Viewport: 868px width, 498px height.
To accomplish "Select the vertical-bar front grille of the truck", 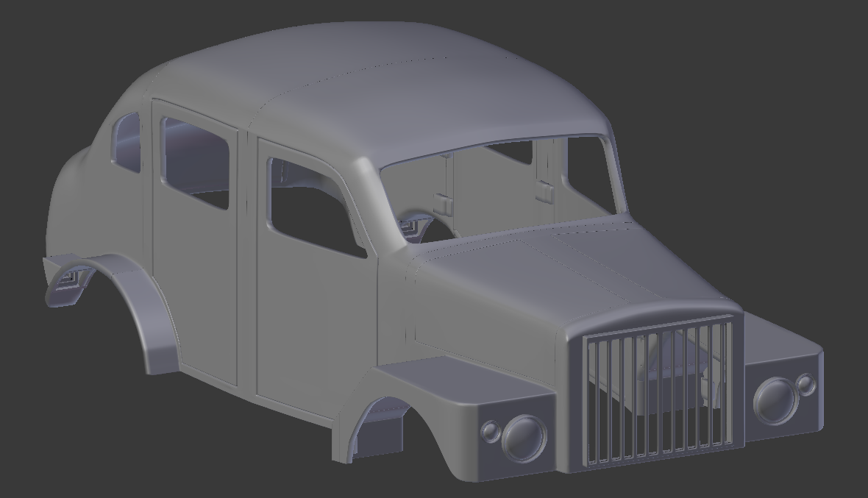I will 660,391.
